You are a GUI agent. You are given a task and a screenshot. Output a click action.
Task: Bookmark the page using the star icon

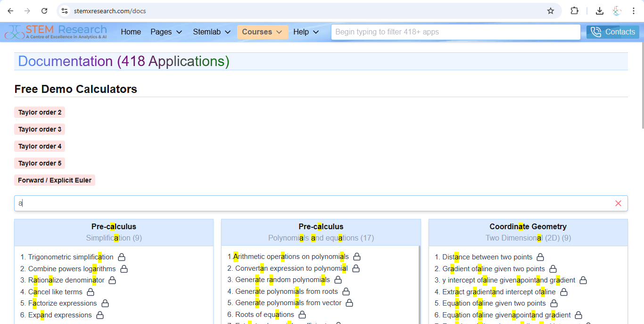[551, 10]
